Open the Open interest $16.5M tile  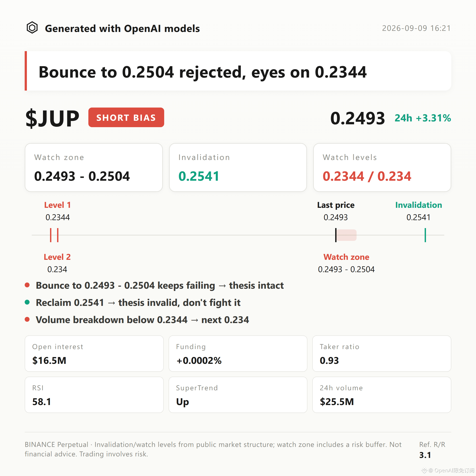94,353
